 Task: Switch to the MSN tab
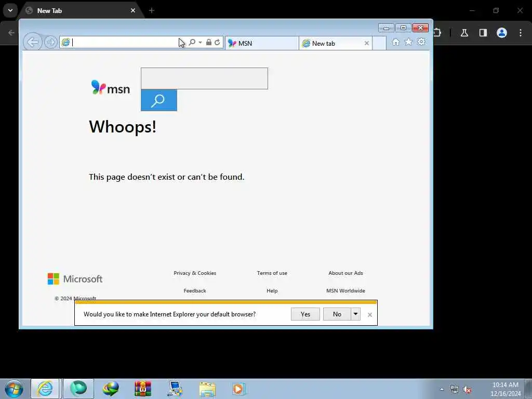(x=262, y=43)
